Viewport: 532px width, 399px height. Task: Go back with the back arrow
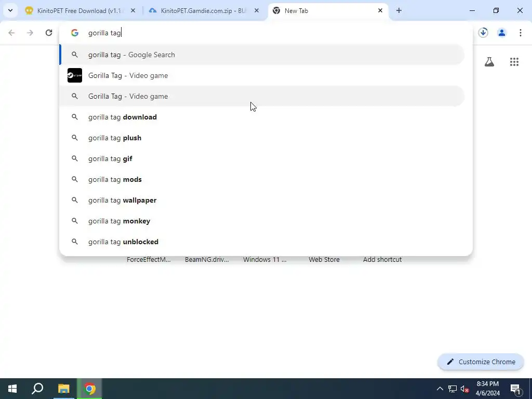[11, 33]
